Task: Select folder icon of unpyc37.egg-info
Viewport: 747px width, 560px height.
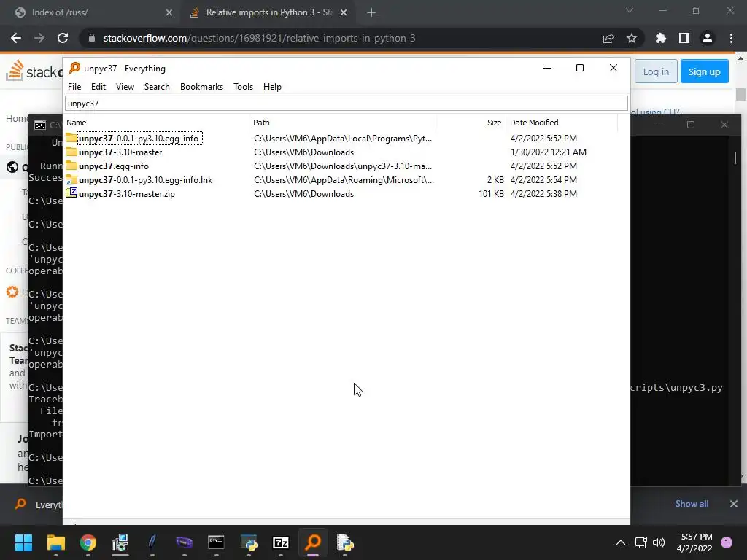Action: click(71, 166)
